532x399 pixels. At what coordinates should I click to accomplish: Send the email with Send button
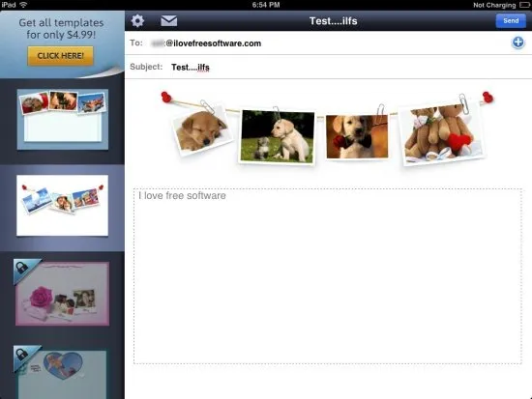(511, 20)
